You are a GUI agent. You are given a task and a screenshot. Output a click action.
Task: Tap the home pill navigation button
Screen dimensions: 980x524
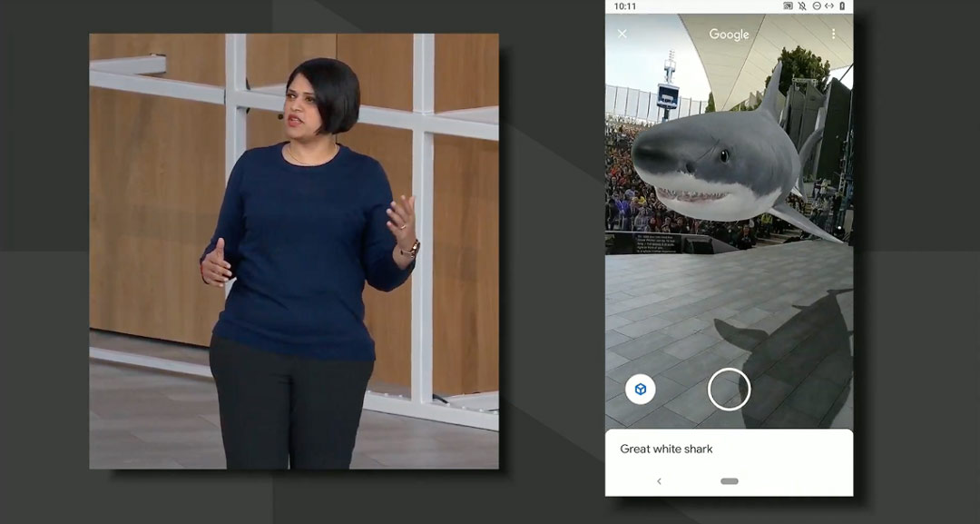click(x=729, y=481)
